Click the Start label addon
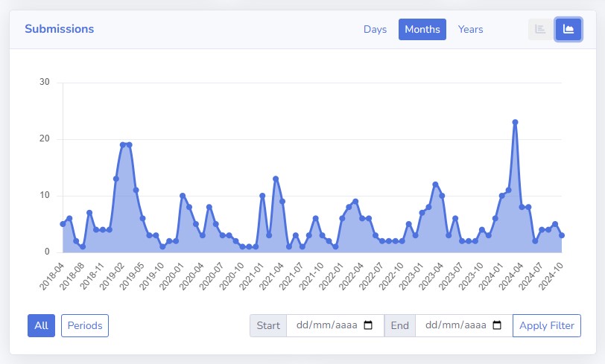The image size is (605, 364). click(268, 325)
